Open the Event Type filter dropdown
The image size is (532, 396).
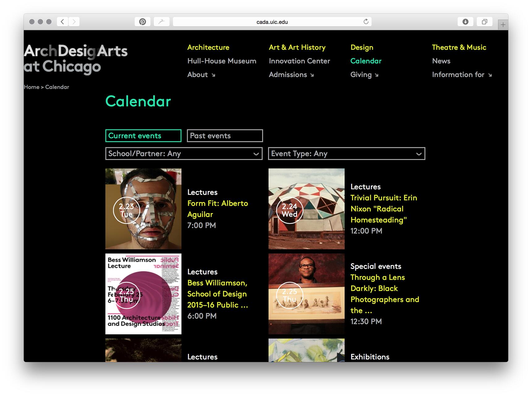click(347, 153)
